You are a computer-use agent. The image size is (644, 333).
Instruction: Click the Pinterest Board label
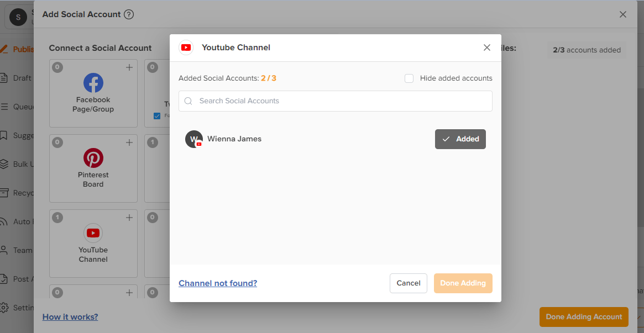pos(93,179)
